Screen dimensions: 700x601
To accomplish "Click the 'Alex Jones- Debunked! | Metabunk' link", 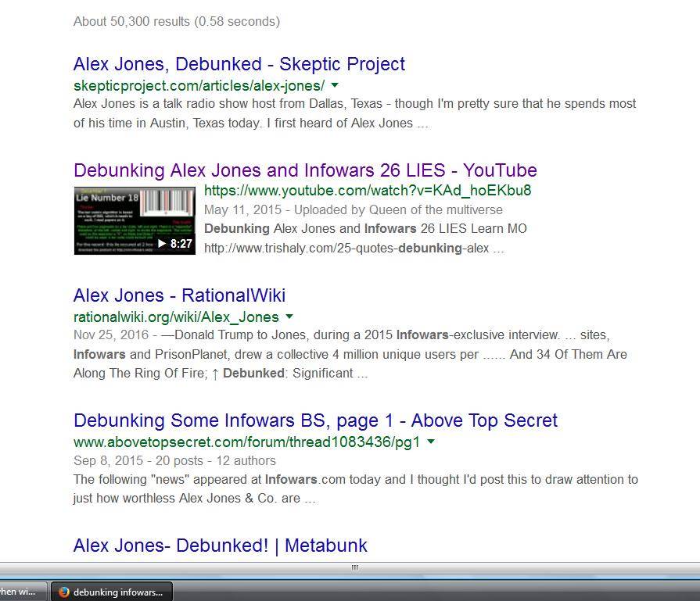I will pyautogui.click(x=220, y=546).
